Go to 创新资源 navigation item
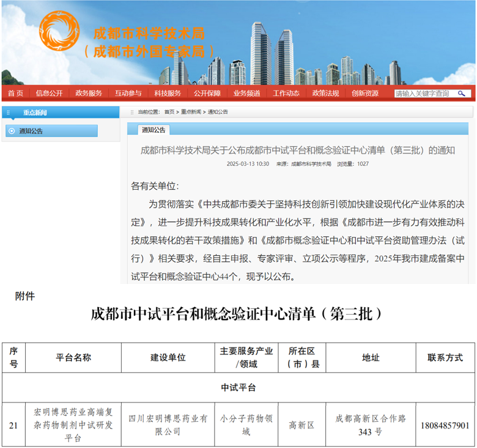This screenshot has width=477, height=448. 365,94
